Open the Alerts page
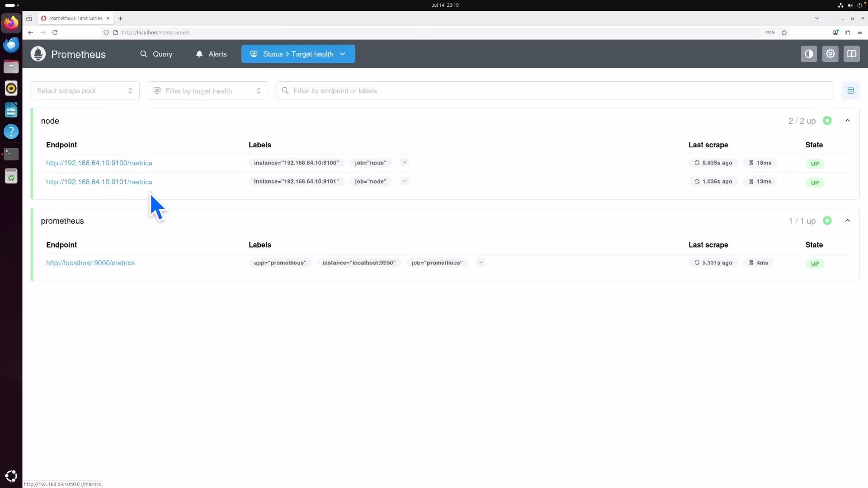 point(212,54)
